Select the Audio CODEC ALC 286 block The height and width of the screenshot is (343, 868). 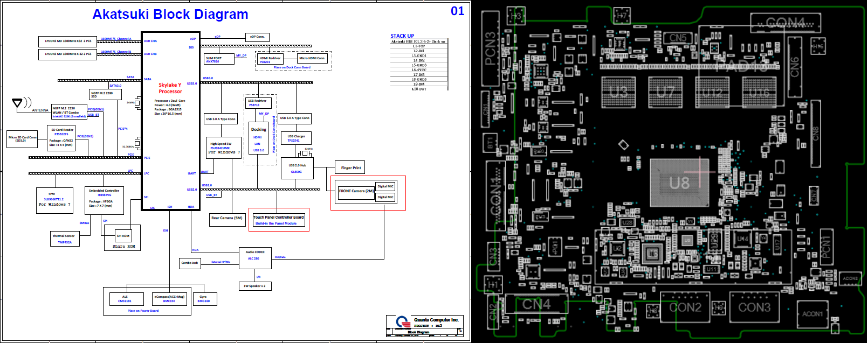255,257
